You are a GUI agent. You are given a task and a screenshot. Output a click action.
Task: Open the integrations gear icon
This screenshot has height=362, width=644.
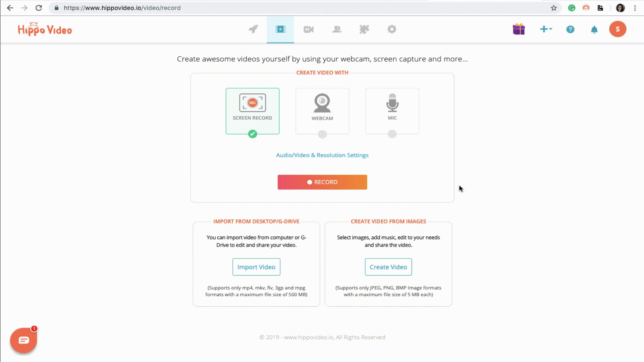(364, 29)
